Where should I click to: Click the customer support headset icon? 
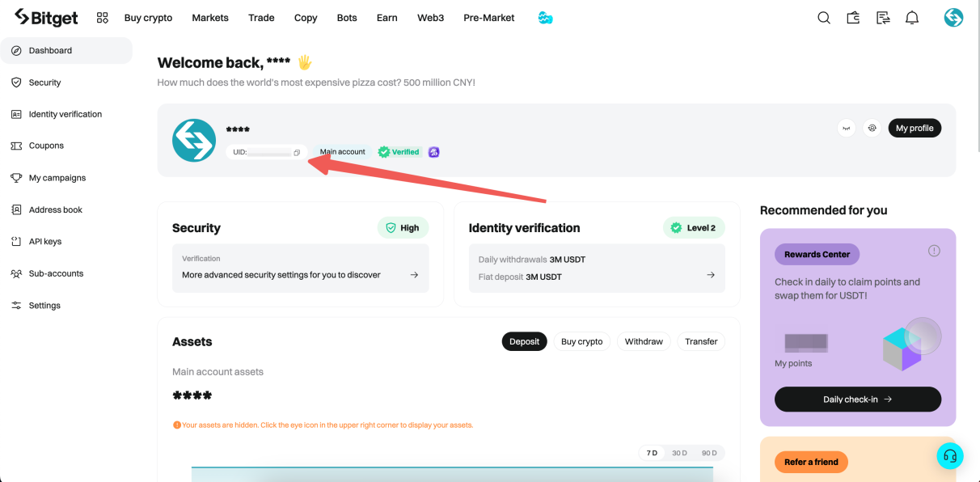coord(950,455)
